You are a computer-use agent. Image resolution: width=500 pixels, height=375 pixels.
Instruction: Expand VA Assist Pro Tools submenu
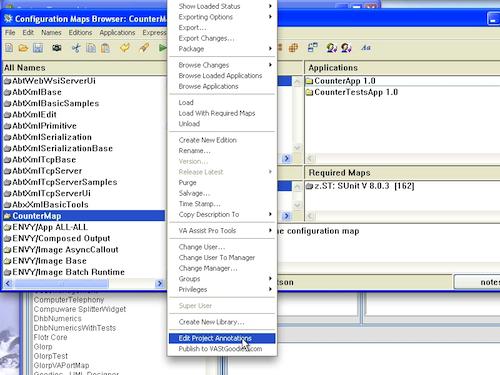(222, 231)
